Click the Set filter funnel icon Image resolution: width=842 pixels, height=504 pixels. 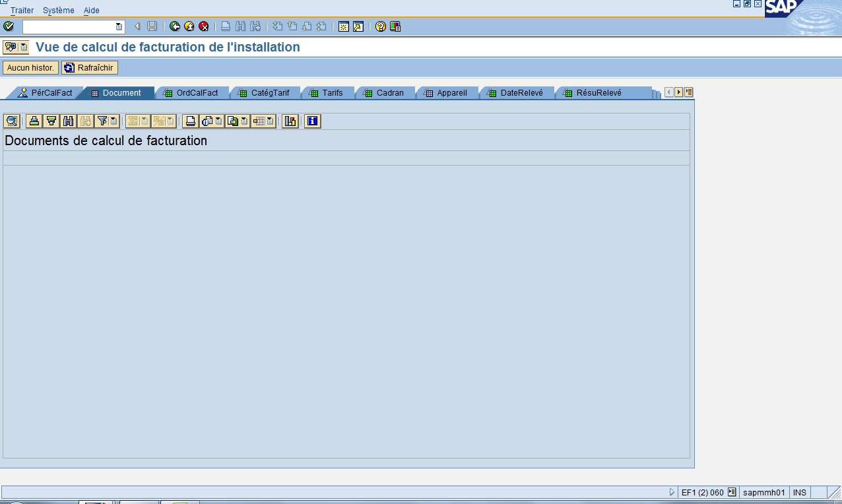[102, 121]
